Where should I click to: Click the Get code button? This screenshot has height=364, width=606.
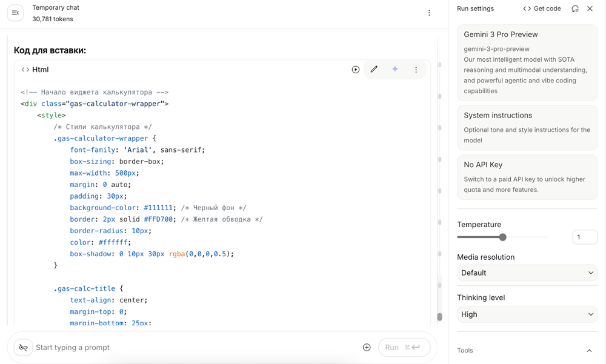pos(542,8)
